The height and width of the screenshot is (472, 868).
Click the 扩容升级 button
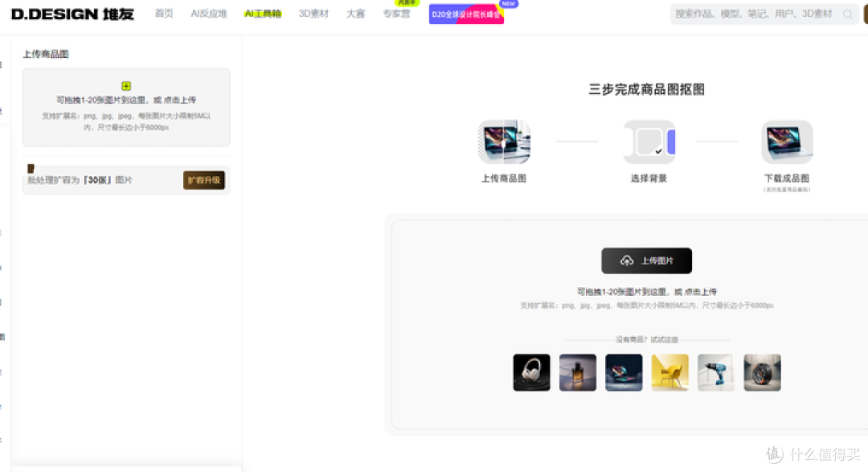click(x=204, y=180)
